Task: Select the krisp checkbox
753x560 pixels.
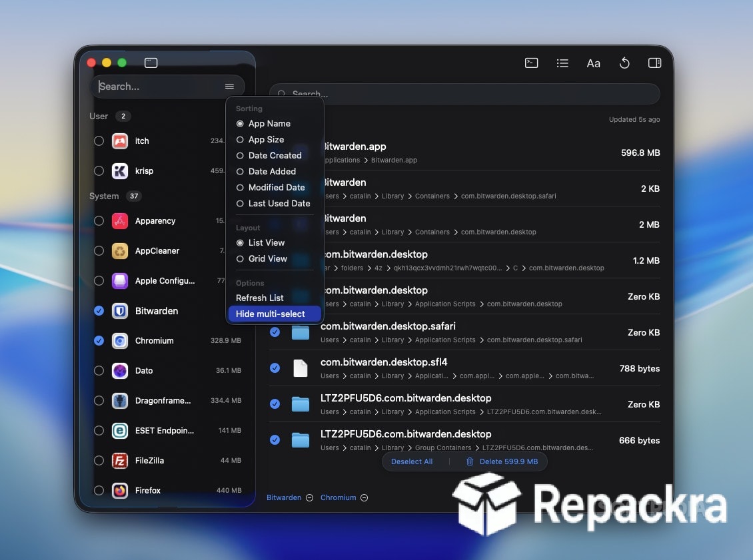Action: (x=99, y=171)
